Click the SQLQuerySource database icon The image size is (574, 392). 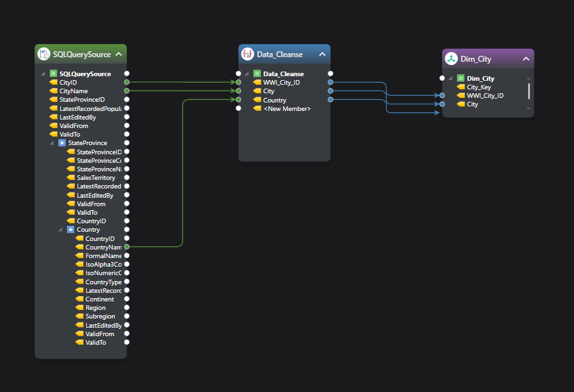[44, 54]
